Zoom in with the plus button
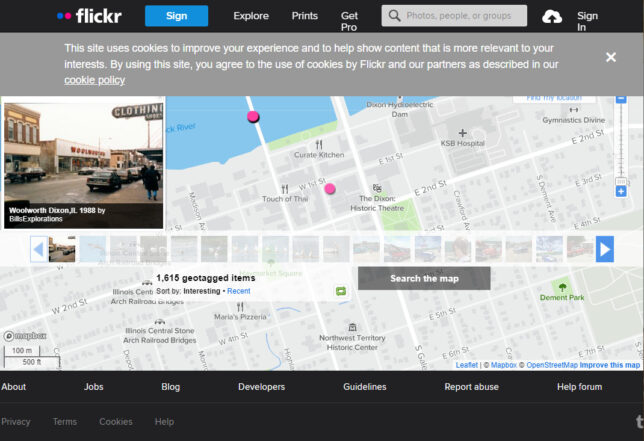 621,191
